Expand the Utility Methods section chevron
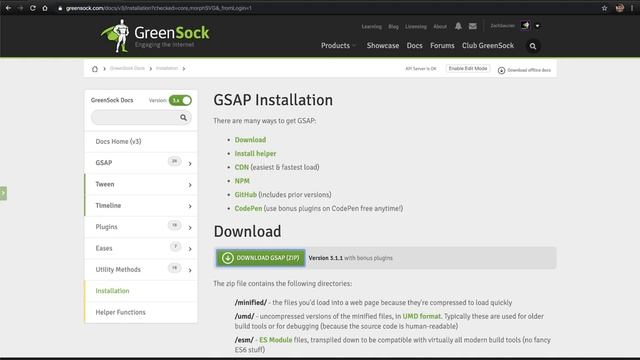The height and width of the screenshot is (360, 640). pos(190,270)
